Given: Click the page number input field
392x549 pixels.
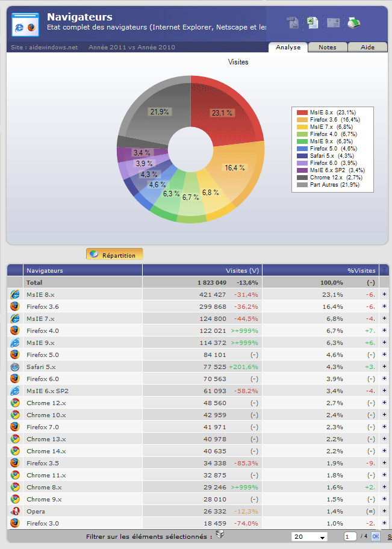Looking at the screenshot, I should point(350,536).
